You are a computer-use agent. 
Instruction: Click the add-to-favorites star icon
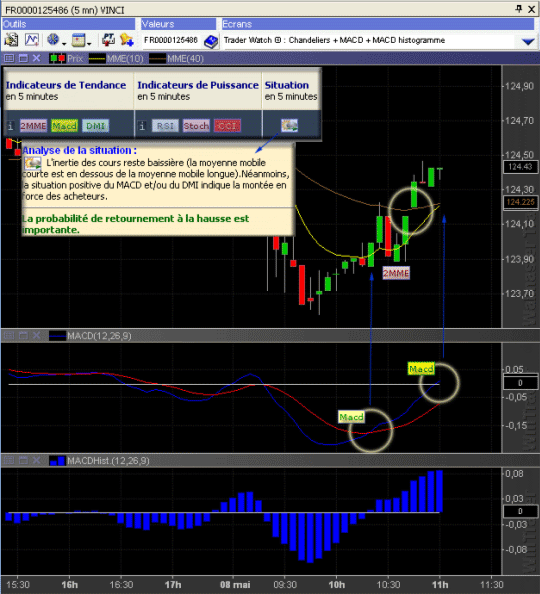[127, 40]
